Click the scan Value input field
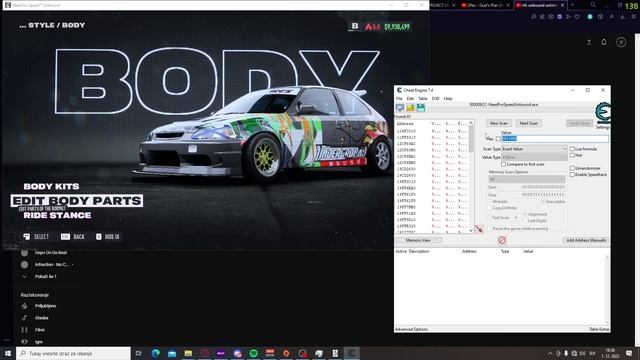The height and width of the screenshot is (360, 640). click(555, 139)
